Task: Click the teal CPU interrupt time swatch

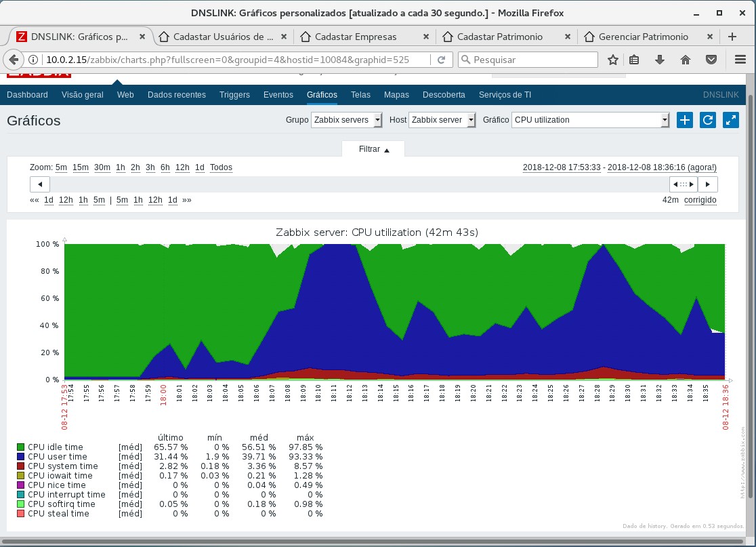Action: (x=20, y=494)
